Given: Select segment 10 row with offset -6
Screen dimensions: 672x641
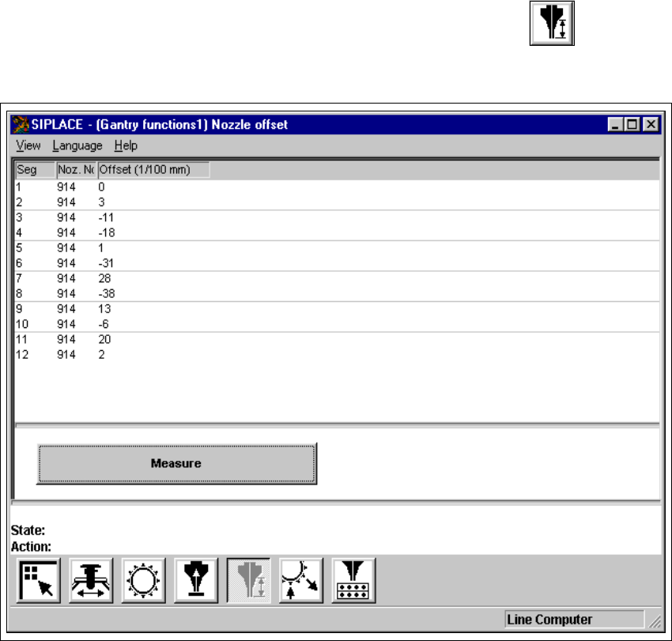Looking at the screenshot, I should (337, 324).
